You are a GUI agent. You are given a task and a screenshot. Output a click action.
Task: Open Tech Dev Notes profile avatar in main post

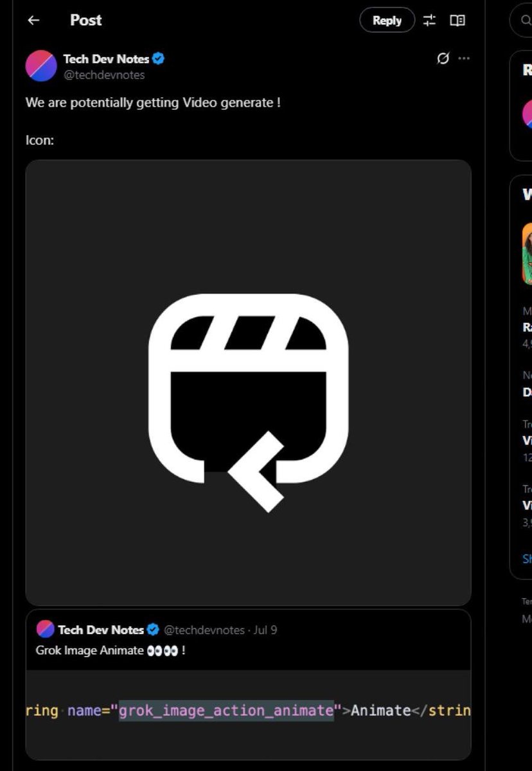click(41, 66)
